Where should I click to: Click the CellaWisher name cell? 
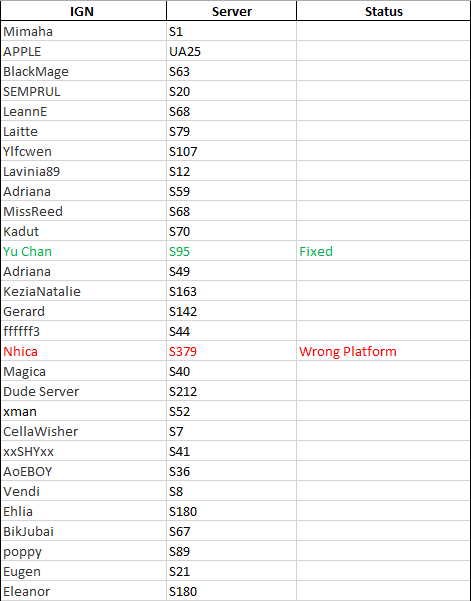point(84,431)
